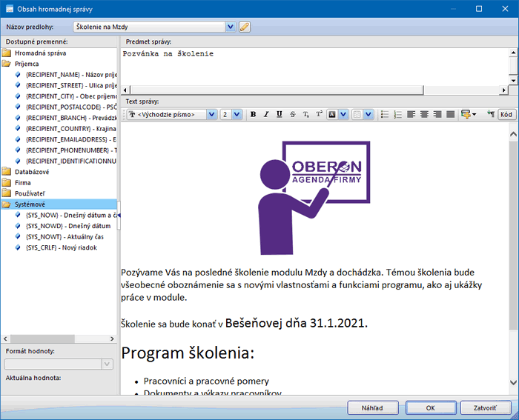519x420 pixels.
Task: Open the font name dropdown
Action: click(212, 114)
